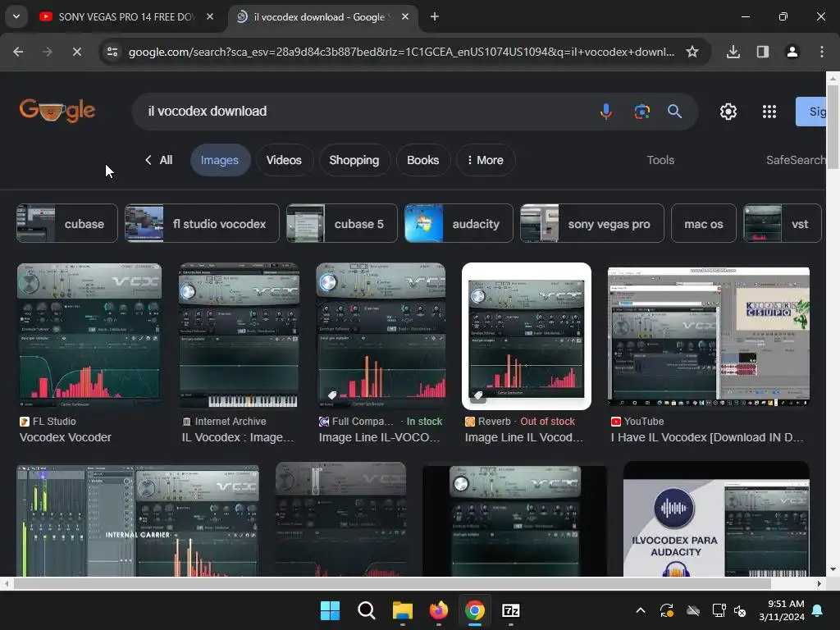This screenshot has width=840, height=630.
Task: Filter images by mac os chip
Action: click(x=703, y=223)
